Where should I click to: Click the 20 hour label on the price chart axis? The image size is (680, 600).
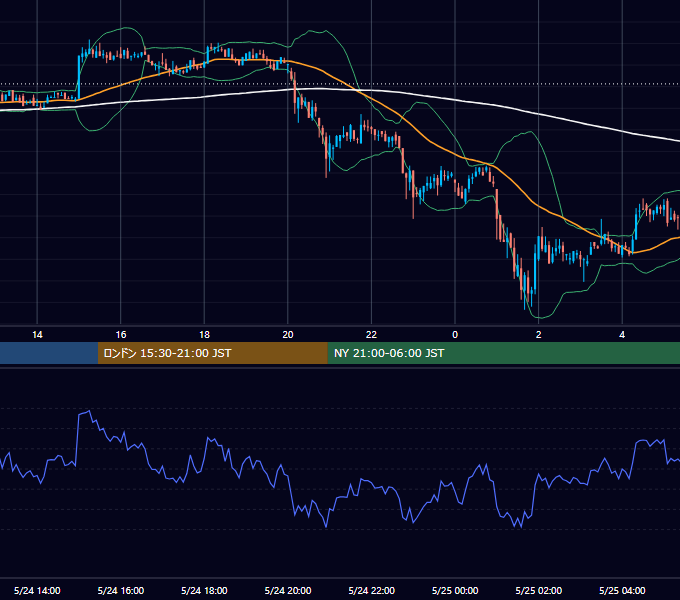[x=288, y=335]
